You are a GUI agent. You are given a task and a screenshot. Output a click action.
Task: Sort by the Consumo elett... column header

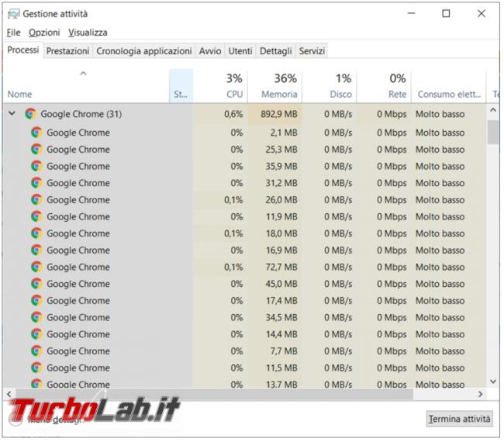[449, 86]
